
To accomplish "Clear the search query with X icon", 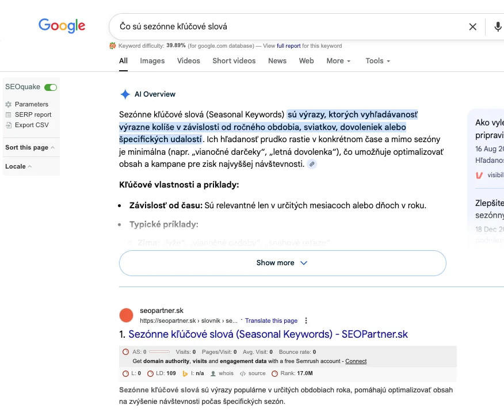I will [x=472, y=26].
